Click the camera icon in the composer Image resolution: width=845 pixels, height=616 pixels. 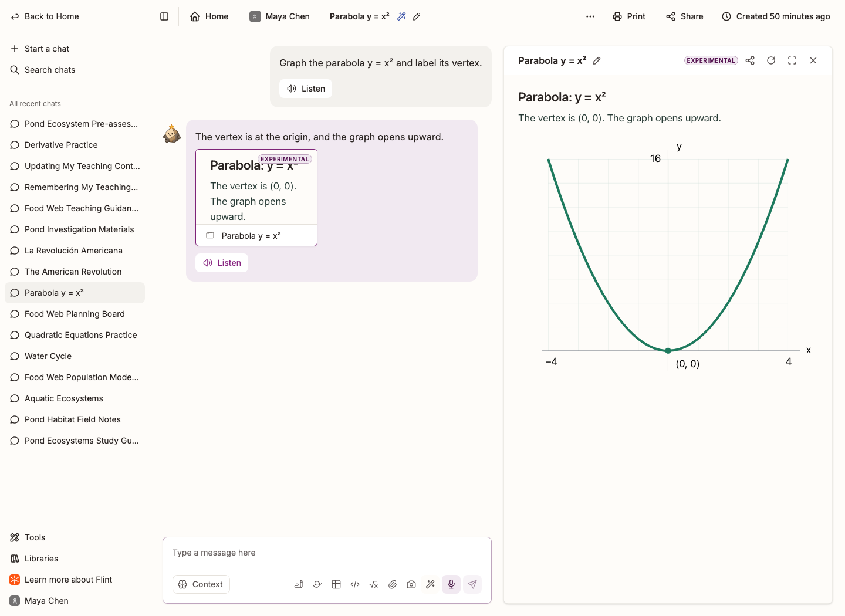[x=411, y=584]
